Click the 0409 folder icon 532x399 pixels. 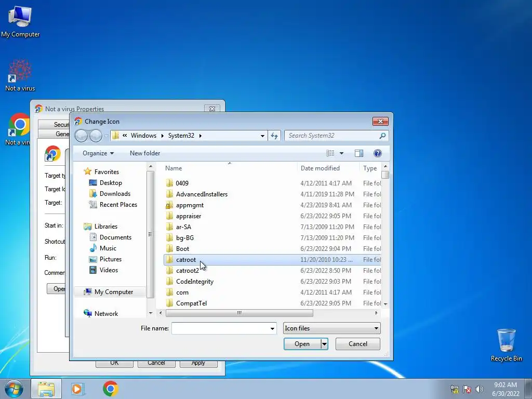click(x=170, y=183)
